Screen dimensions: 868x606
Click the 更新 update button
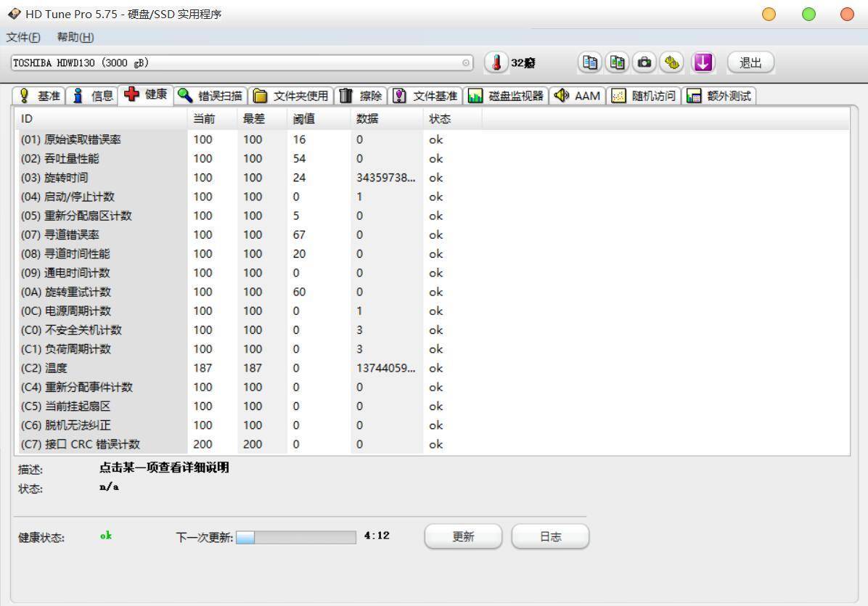pyautogui.click(x=463, y=536)
